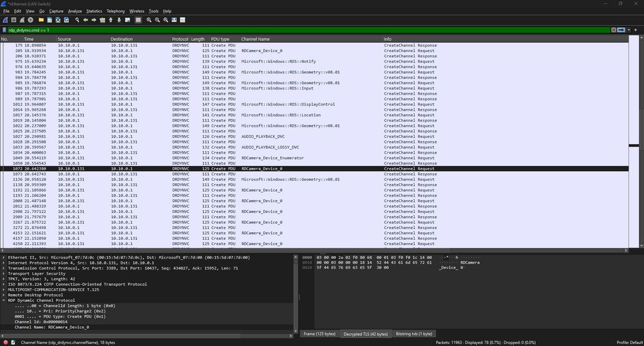Expand MULTIPOINT-COMMUNICATION-SERVICE T.125 node
This screenshot has width=644, height=346.
[x=4, y=289]
